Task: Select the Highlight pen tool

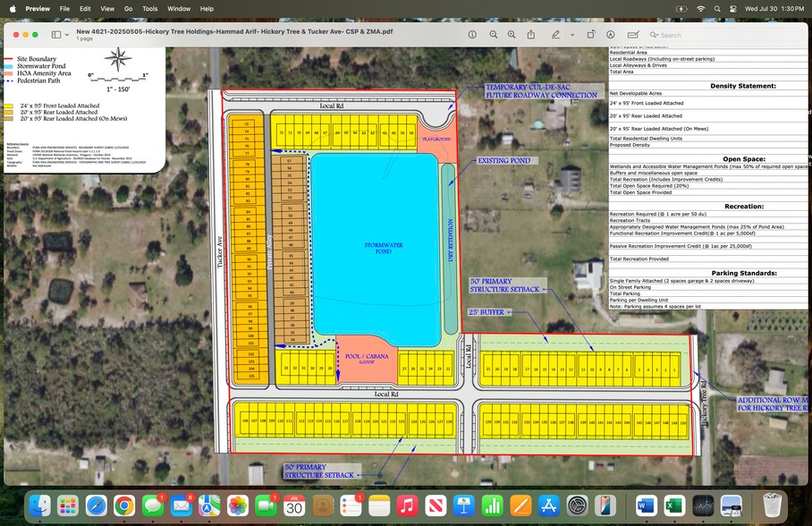Action: (x=555, y=34)
